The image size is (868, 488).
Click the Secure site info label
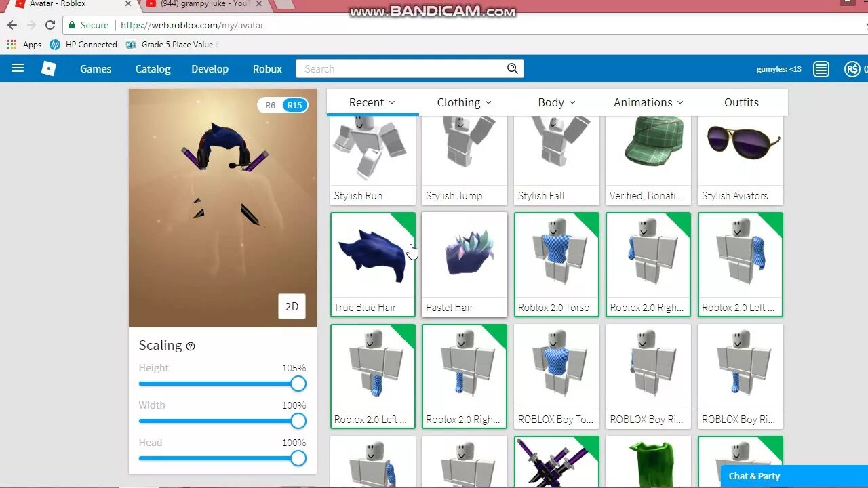(89, 25)
